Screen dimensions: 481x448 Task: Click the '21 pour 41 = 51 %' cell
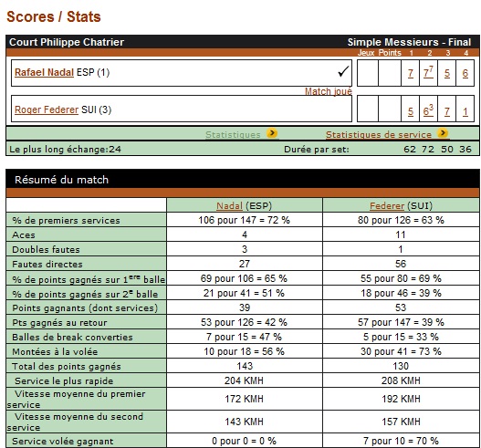pyautogui.click(x=244, y=293)
